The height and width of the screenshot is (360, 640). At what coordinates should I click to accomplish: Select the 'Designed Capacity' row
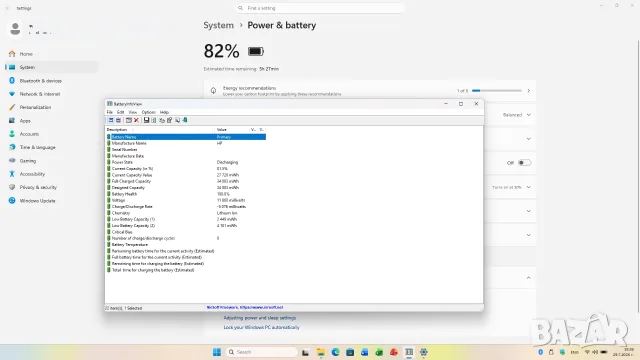186,188
